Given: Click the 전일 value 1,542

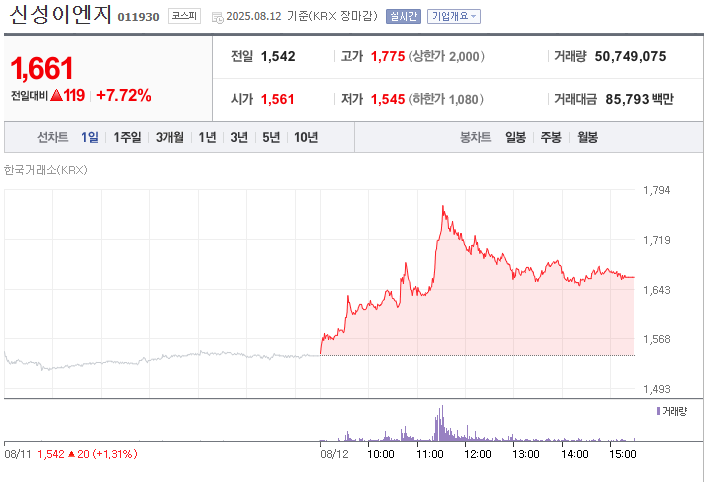Looking at the screenshot, I should (x=278, y=56).
